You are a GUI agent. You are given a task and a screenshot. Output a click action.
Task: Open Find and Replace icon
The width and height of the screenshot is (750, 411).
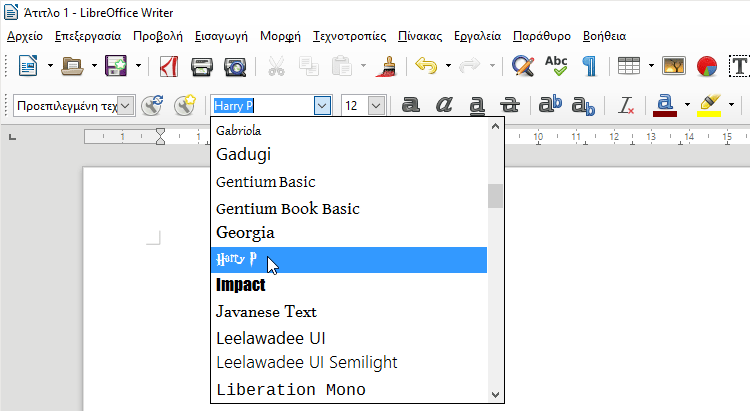523,66
